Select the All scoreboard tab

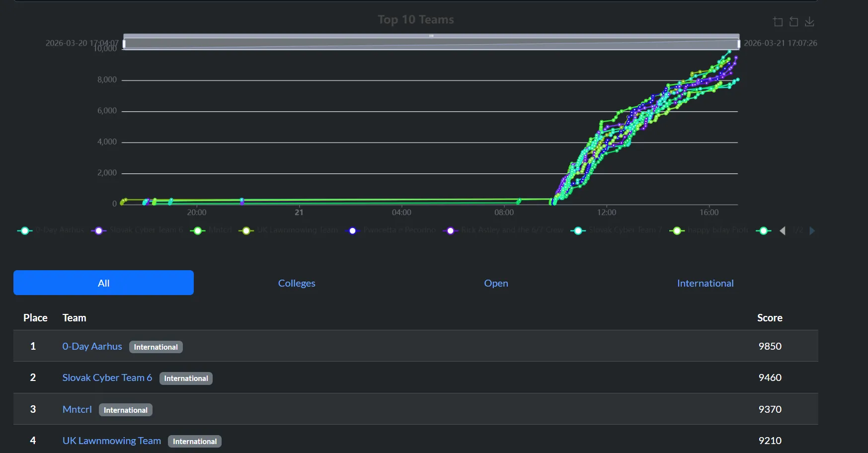tap(103, 283)
